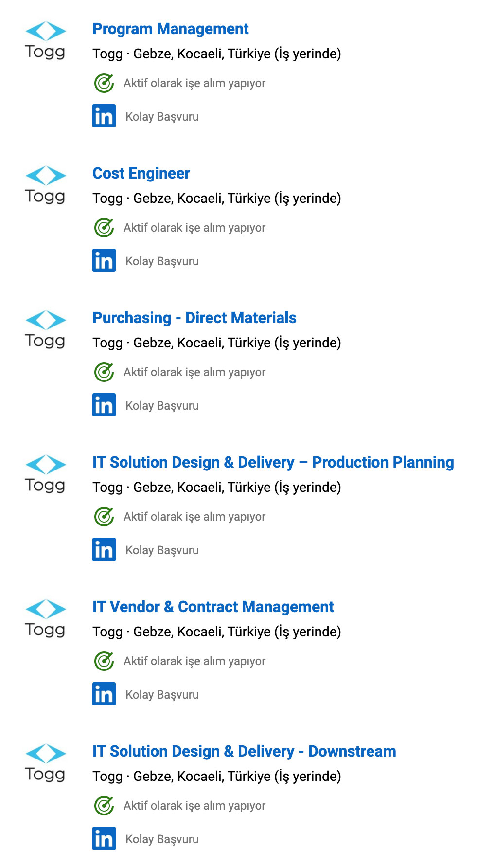Image resolution: width=495 pixels, height=868 pixels.
Task: Click Togg logo beside Program Management
Action: pyautogui.click(x=45, y=40)
